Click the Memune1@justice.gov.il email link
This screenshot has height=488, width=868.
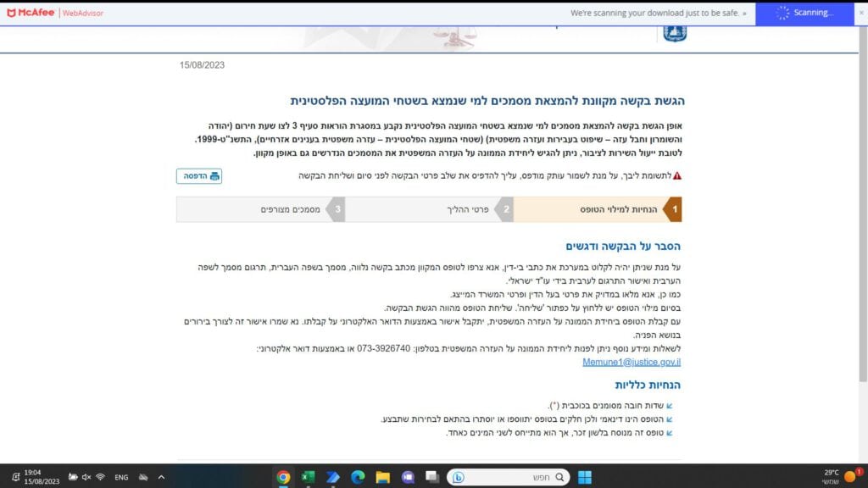point(632,362)
